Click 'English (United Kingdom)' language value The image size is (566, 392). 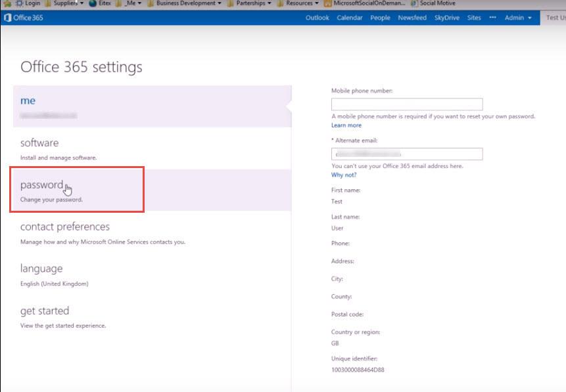click(x=54, y=284)
